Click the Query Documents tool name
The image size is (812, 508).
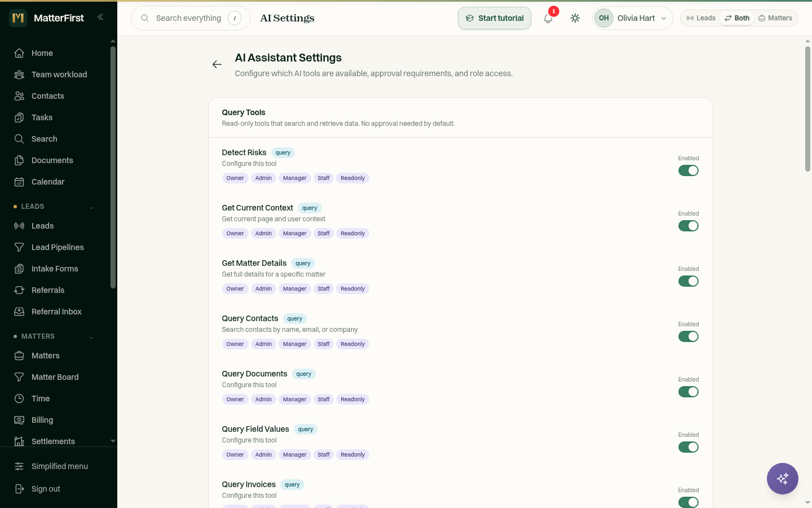254,374
